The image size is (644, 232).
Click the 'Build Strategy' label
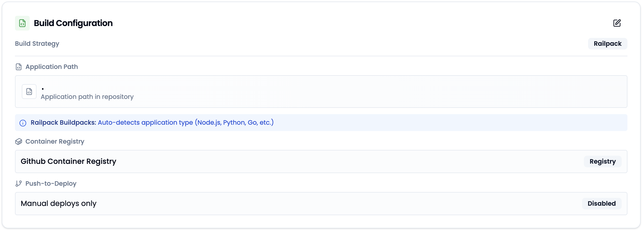(37, 44)
